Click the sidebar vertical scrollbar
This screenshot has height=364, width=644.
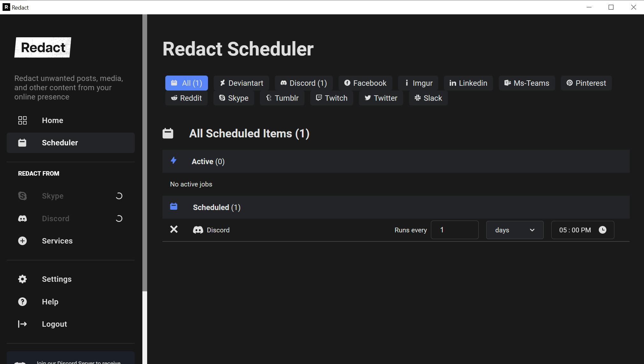click(145, 153)
